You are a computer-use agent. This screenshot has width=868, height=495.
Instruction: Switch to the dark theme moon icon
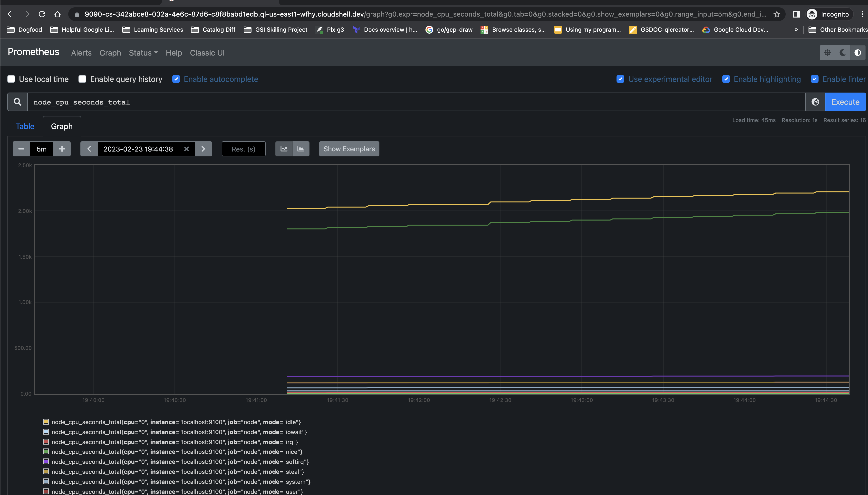point(842,53)
